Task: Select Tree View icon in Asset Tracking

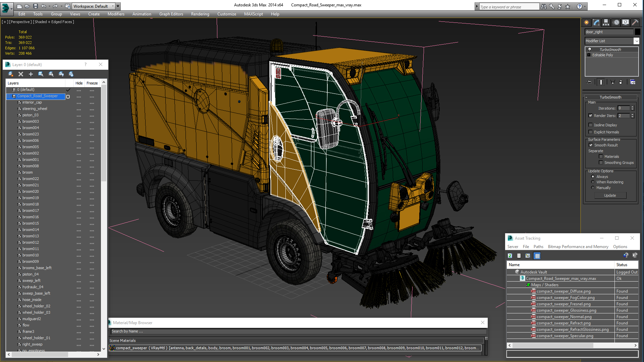Action: point(528,256)
